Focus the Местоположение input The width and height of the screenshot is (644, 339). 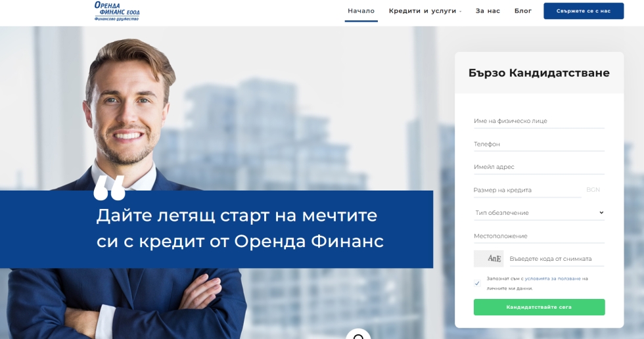(539, 236)
